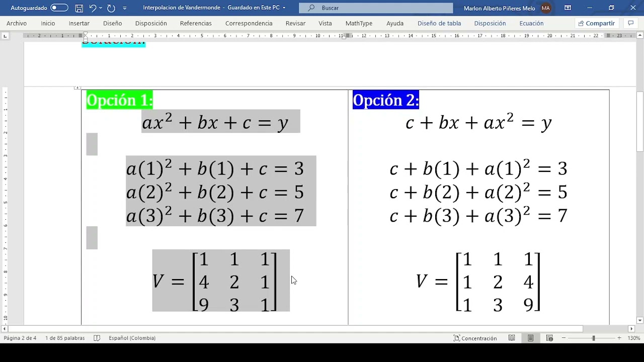Click equation c + b(3) + a(3)² = 7

coord(478,216)
